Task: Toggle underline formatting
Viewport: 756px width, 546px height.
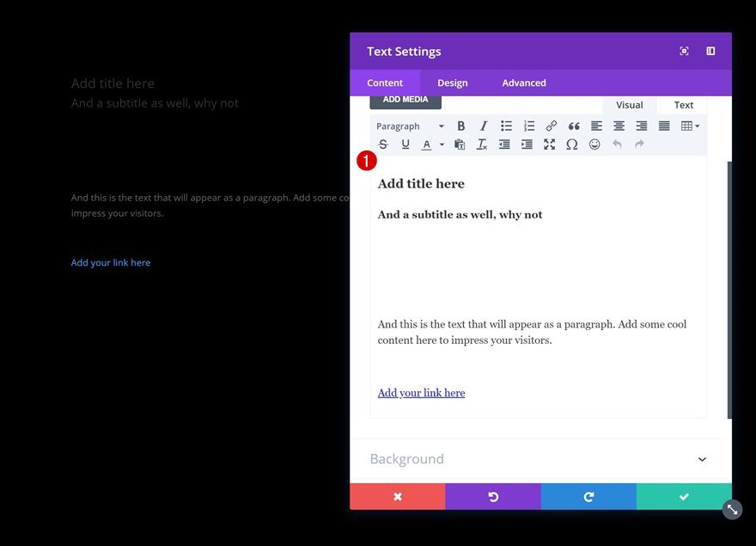Action: pyautogui.click(x=405, y=144)
